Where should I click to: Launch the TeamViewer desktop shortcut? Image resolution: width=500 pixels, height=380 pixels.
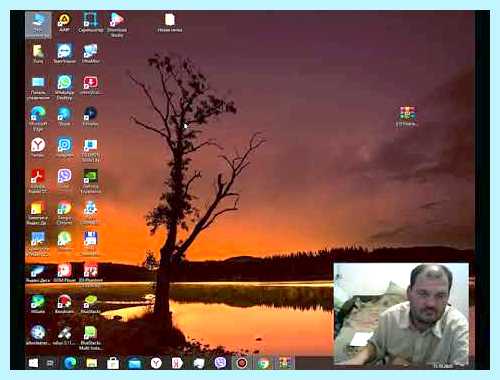(x=64, y=53)
